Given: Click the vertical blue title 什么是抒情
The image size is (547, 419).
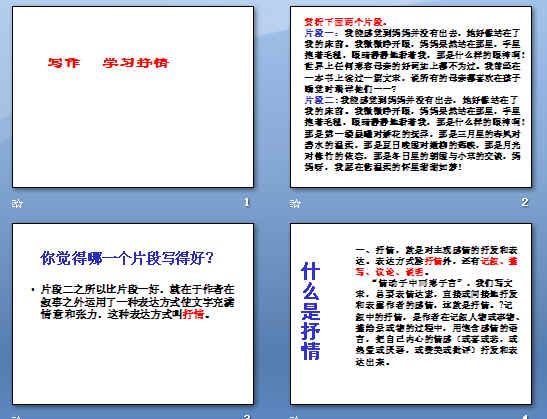Looking at the screenshot, I should tap(310, 311).
